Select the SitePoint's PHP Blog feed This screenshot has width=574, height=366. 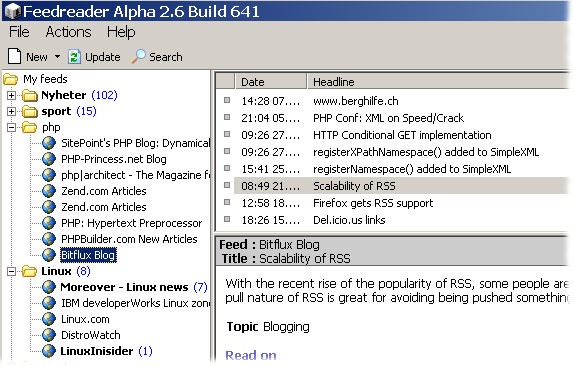click(135, 143)
